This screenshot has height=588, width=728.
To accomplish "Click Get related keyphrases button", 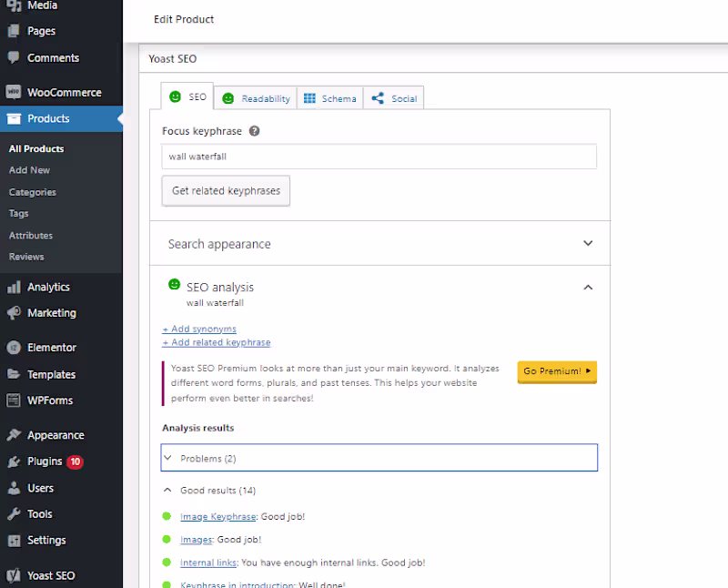I will (x=226, y=191).
